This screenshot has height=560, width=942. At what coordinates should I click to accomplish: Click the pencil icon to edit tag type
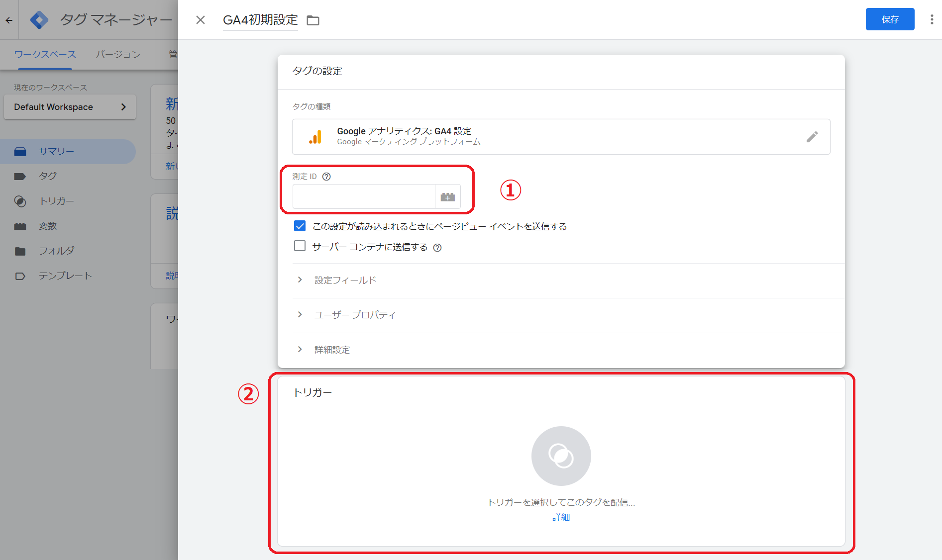(x=812, y=137)
